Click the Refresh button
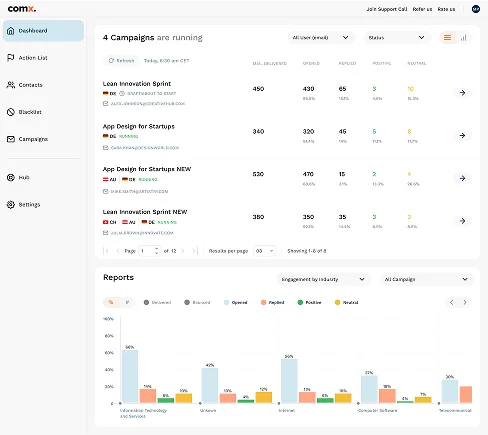488x435 pixels. [121, 61]
